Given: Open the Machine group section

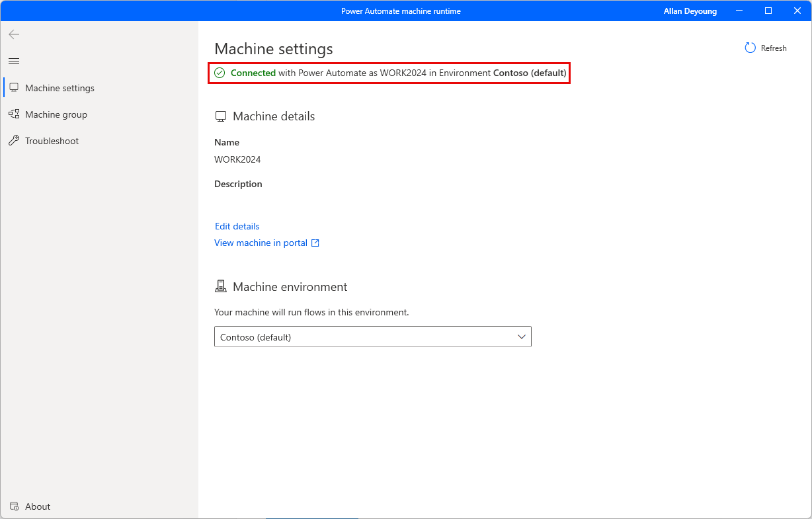Looking at the screenshot, I should point(56,114).
